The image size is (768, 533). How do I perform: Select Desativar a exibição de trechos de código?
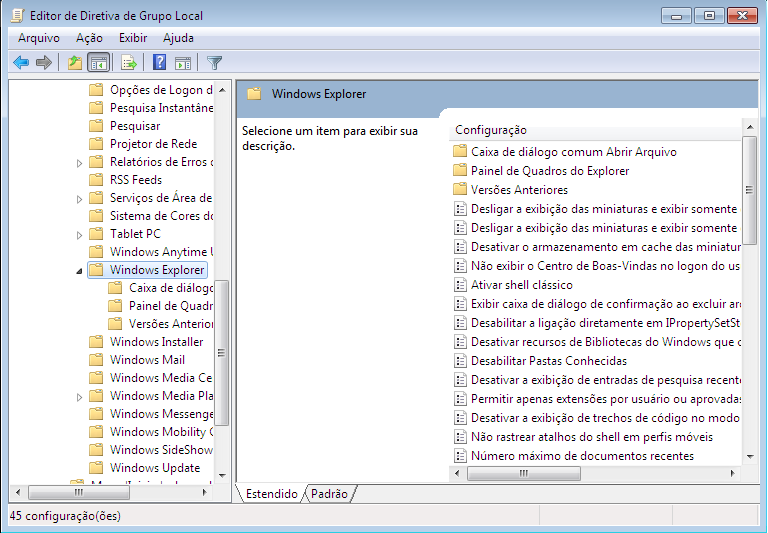coord(597,418)
